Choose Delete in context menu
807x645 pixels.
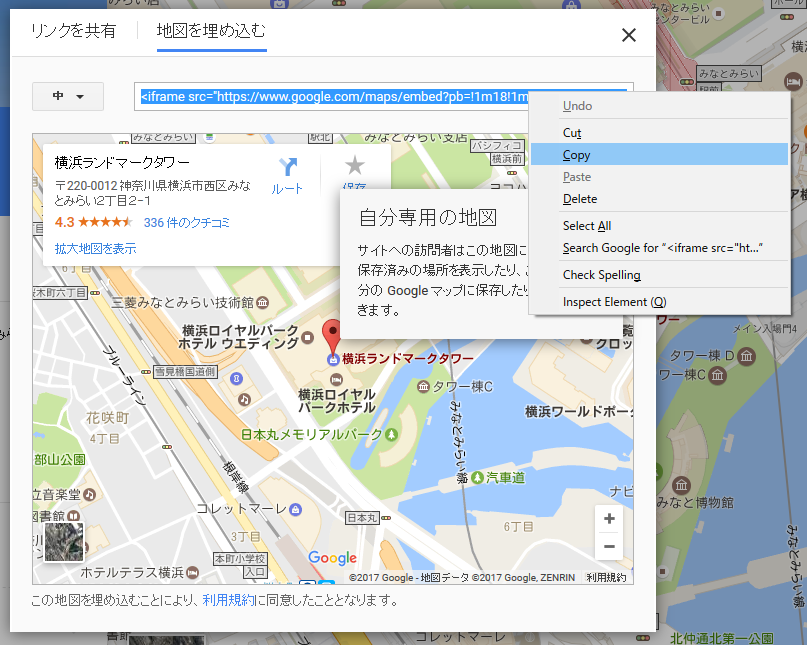[x=659, y=199]
